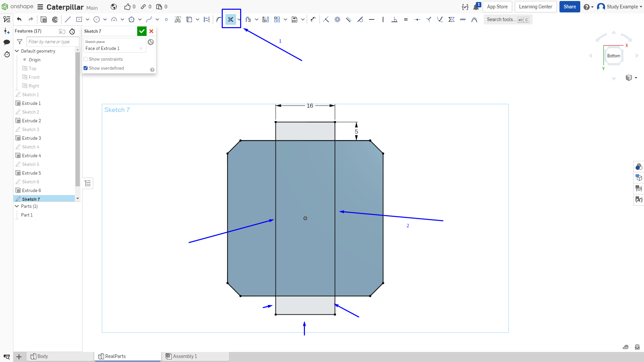This screenshot has width=644, height=362.
Task: Accept Sketch 7 with green checkmark
Action: tap(142, 31)
